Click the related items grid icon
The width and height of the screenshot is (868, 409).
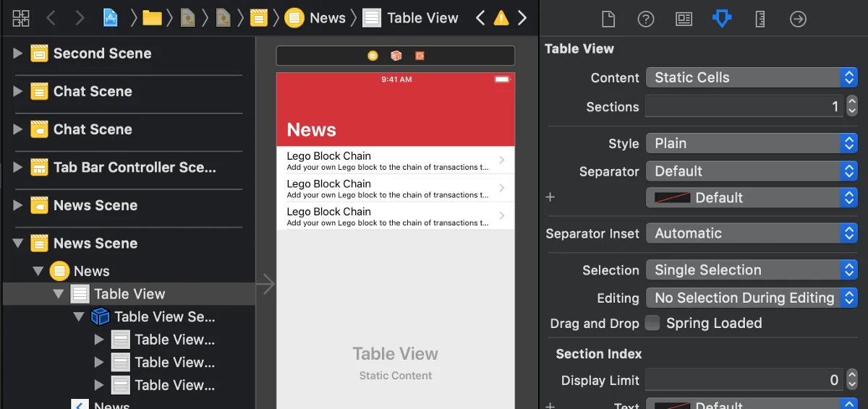pyautogui.click(x=21, y=18)
